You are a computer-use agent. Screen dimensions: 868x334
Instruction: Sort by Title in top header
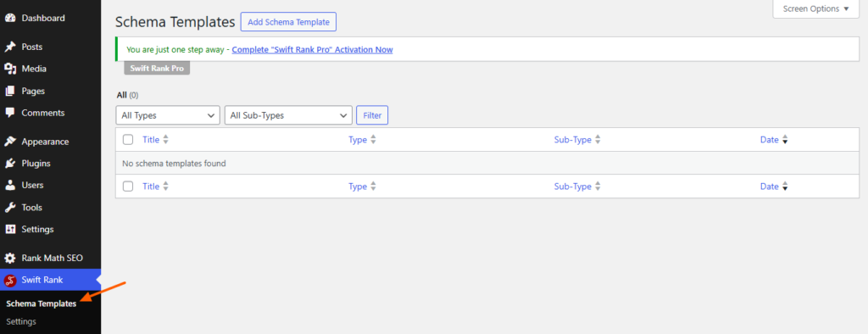click(151, 140)
